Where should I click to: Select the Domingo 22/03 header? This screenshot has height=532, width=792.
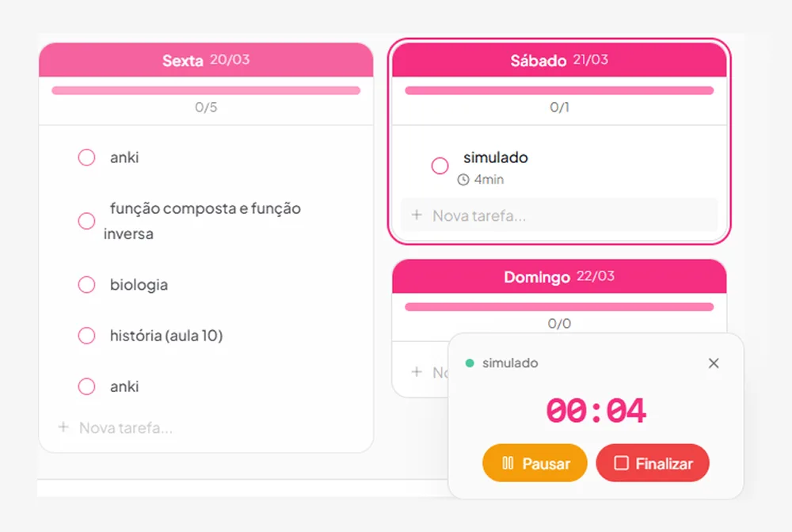tap(559, 276)
